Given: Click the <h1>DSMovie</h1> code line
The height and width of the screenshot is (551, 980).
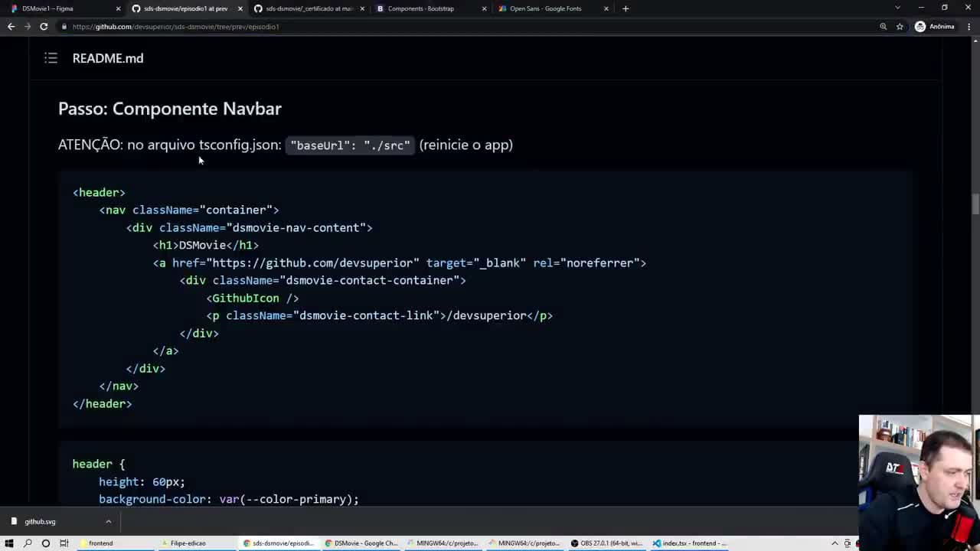Looking at the screenshot, I should 206,245.
